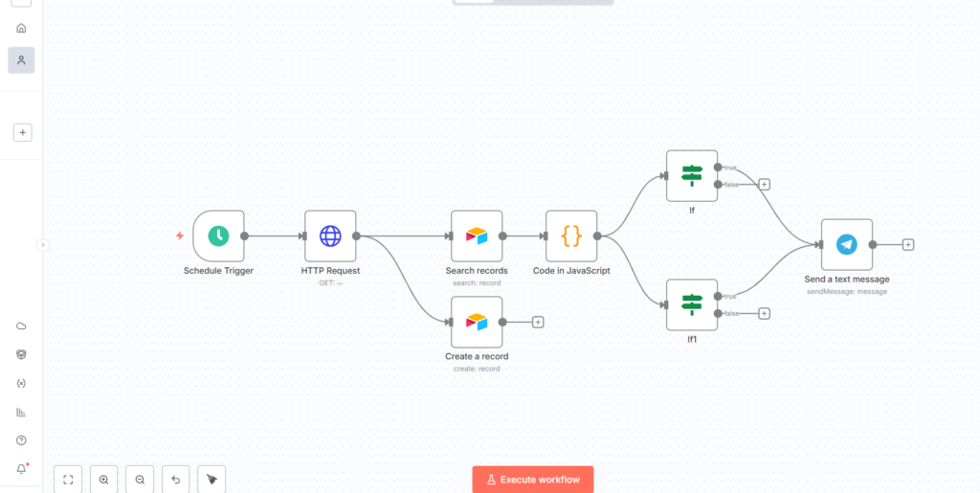This screenshot has height=493, width=980.
Task: Click the true output of If1 node
Action: [x=718, y=296]
